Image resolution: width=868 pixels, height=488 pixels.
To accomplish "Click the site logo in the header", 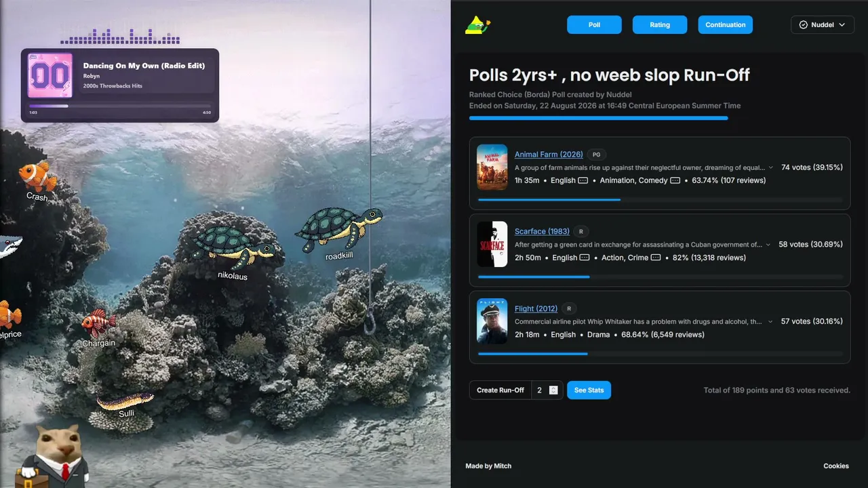I will pyautogui.click(x=477, y=24).
